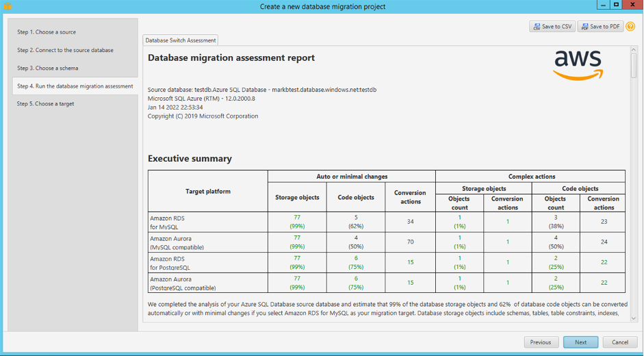Click the Auto or minimal changes header
This screenshot has width=644, height=356.
point(352,177)
